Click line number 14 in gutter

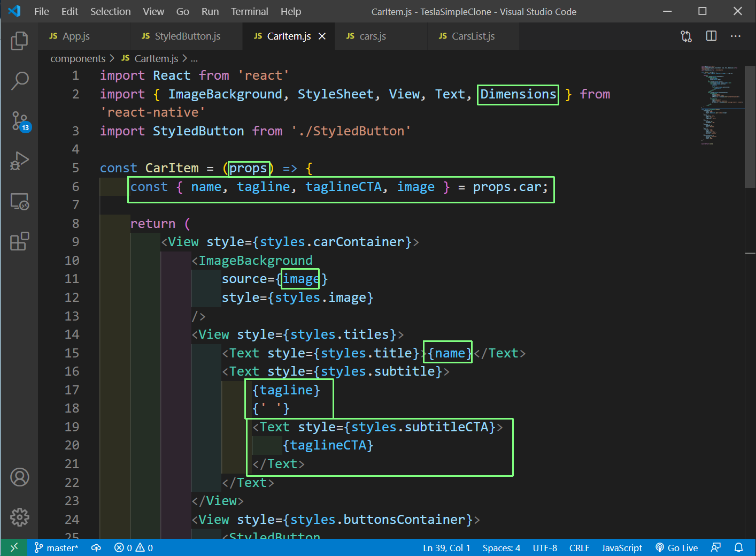tap(72, 334)
